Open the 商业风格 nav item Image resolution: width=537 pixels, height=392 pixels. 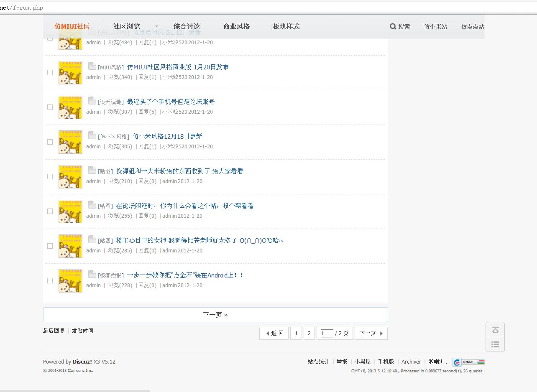pos(236,26)
